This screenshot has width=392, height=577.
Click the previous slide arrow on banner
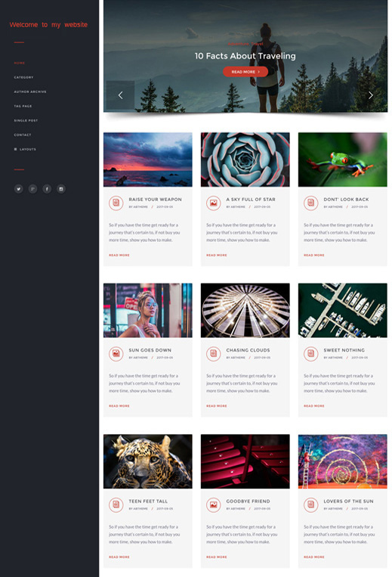121,95
